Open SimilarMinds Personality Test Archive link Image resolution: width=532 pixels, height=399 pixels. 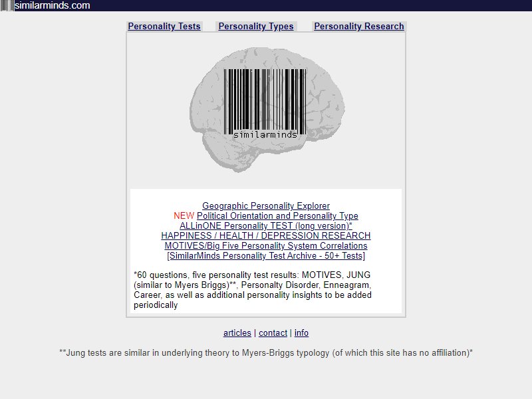coord(266,255)
